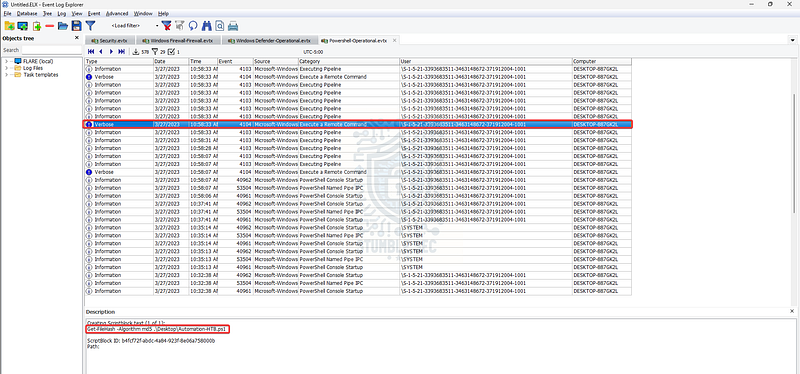
Task: Select Task templates folder in tree
Action: 41,74
